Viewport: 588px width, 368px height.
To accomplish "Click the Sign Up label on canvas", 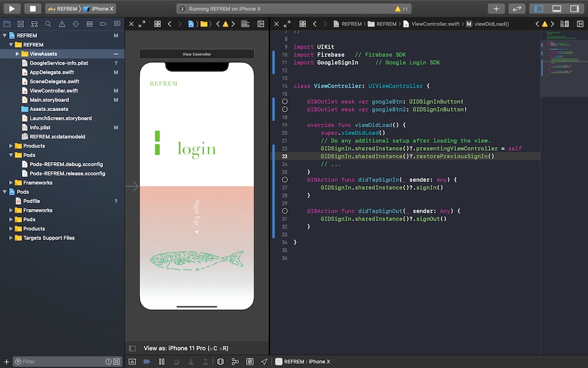I will 197,213.
